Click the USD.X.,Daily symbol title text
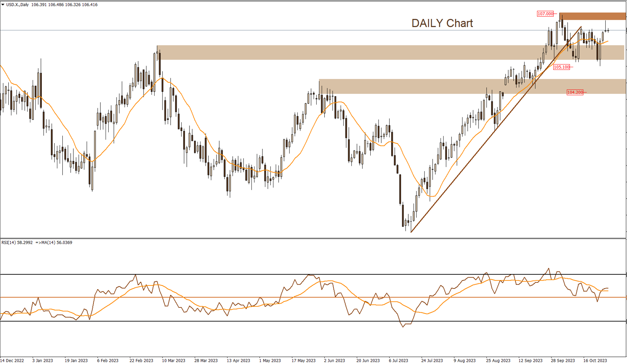627x364 pixels. coord(17,5)
